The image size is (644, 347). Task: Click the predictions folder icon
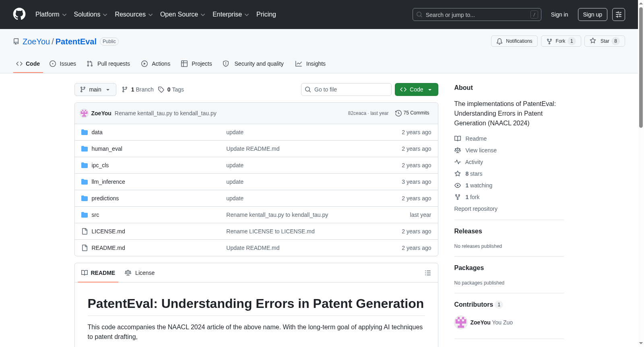point(85,198)
